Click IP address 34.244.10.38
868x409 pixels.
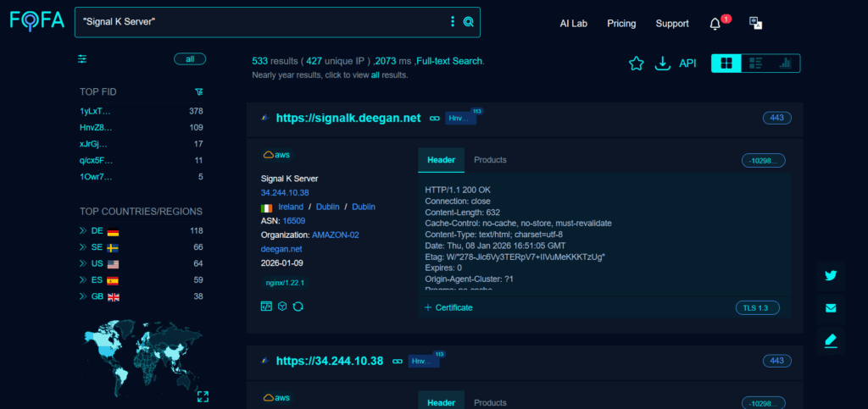coord(285,192)
